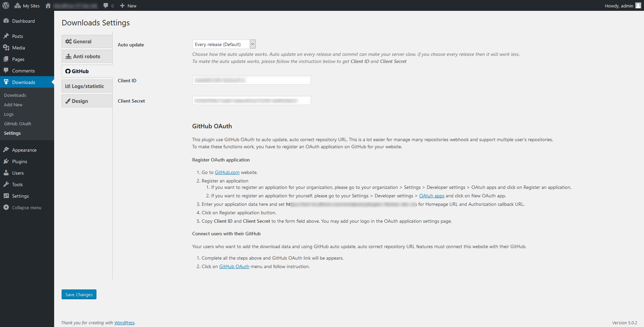
Task: Click the Downloads shield icon
Action: [x=6, y=82]
